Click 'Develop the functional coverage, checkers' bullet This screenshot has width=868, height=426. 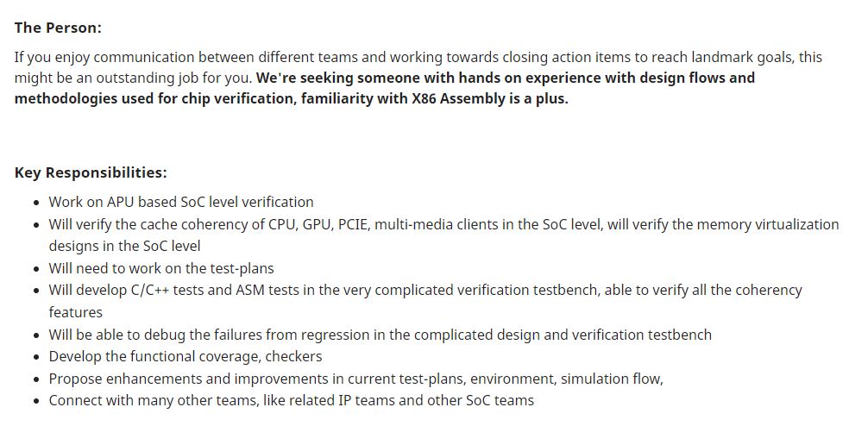[186, 357]
